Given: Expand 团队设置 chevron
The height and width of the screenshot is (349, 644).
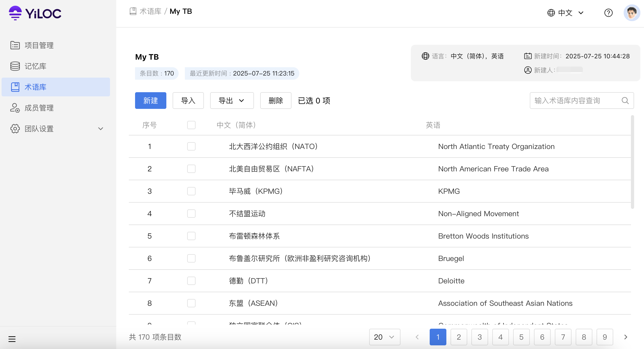Looking at the screenshot, I should coord(101,129).
